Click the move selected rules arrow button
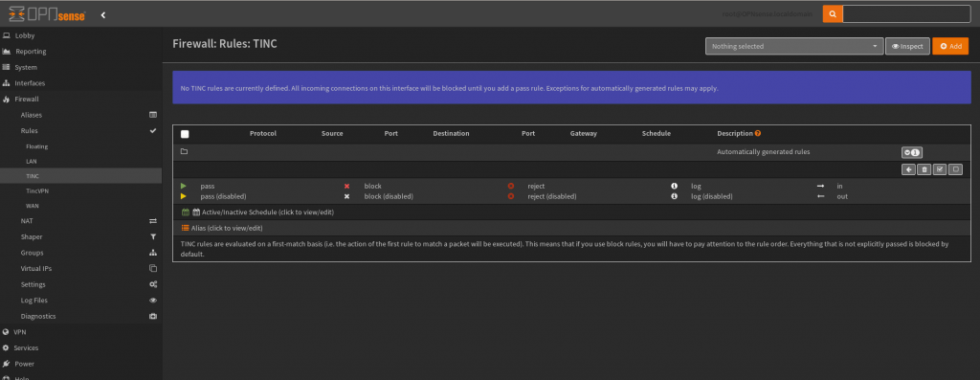The width and height of the screenshot is (980, 380). coord(909,169)
